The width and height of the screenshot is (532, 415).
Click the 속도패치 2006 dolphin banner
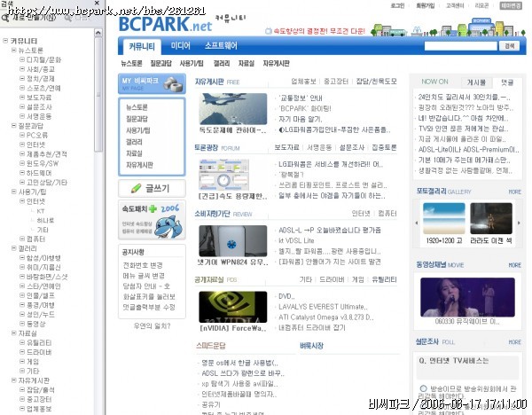click(x=152, y=220)
